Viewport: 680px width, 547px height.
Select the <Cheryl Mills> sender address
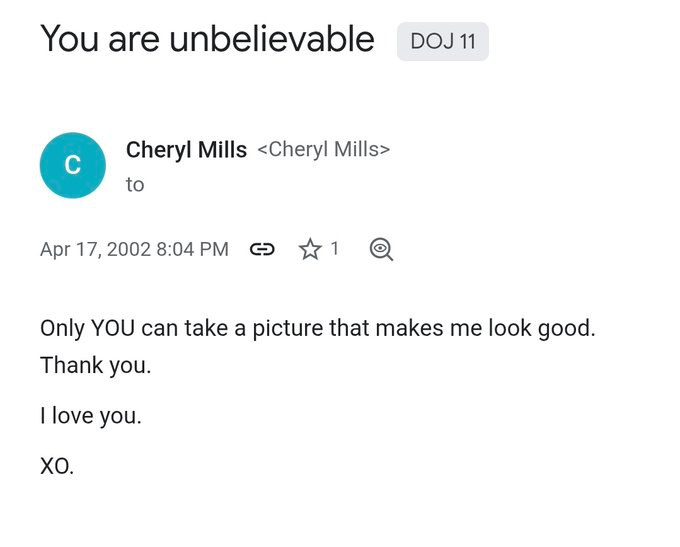[323, 150]
